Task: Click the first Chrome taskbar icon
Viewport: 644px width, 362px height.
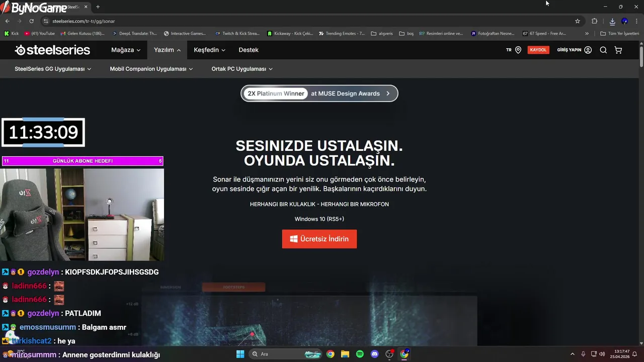Action: tap(330, 354)
